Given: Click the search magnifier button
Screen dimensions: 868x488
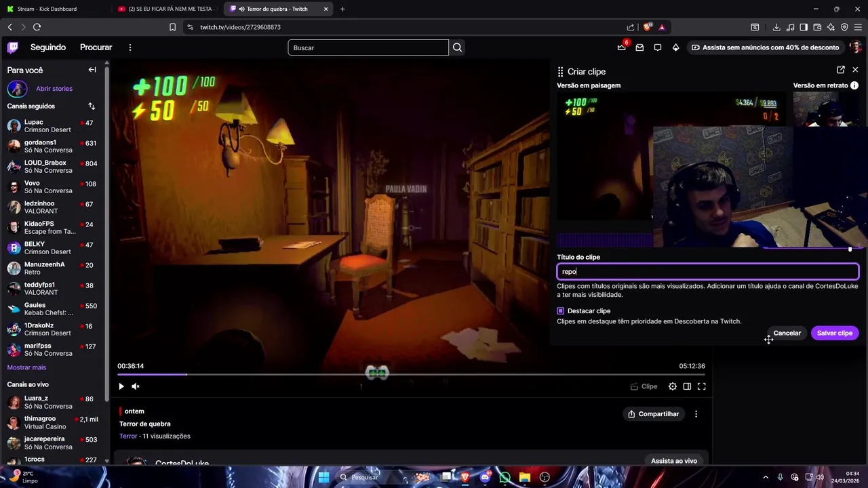Looking at the screenshot, I should [458, 47].
